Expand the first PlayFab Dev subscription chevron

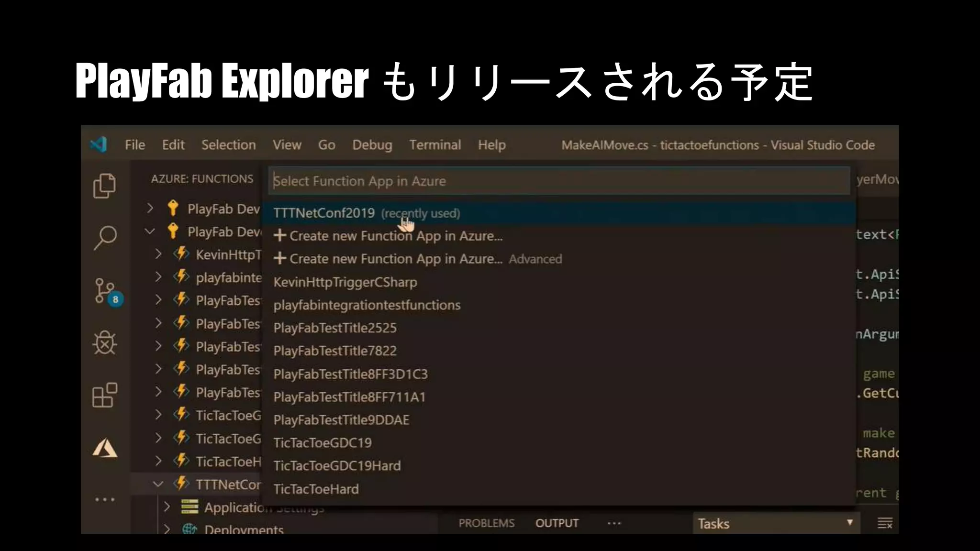150,208
